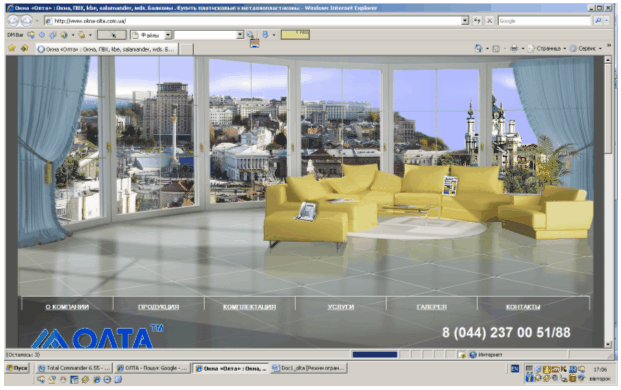
Task: Click the Add to Favorites icon
Action: point(25,48)
